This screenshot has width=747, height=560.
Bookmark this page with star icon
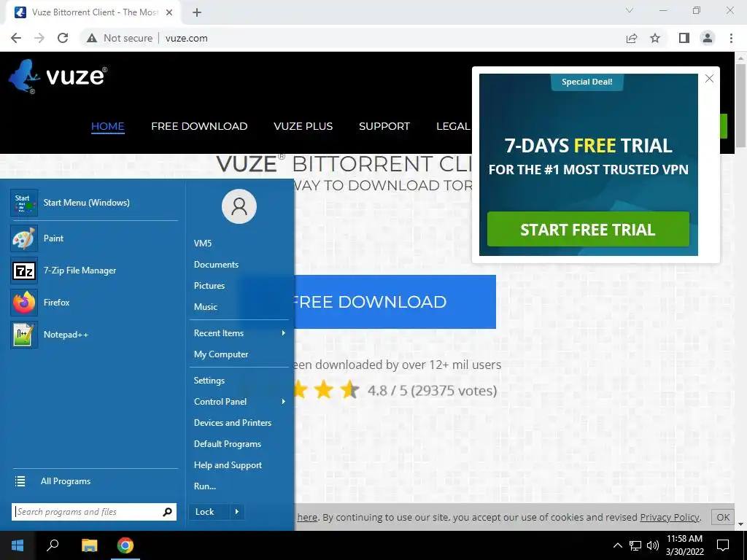click(x=656, y=38)
